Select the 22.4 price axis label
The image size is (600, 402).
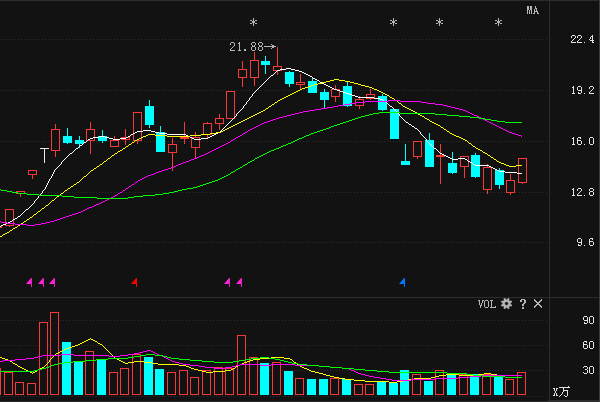click(582, 39)
